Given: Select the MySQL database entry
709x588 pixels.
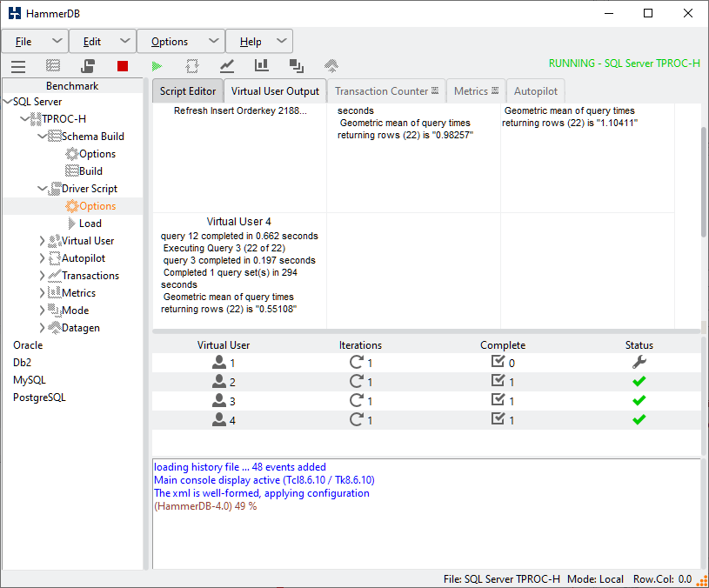Looking at the screenshot, I should 30,380.
